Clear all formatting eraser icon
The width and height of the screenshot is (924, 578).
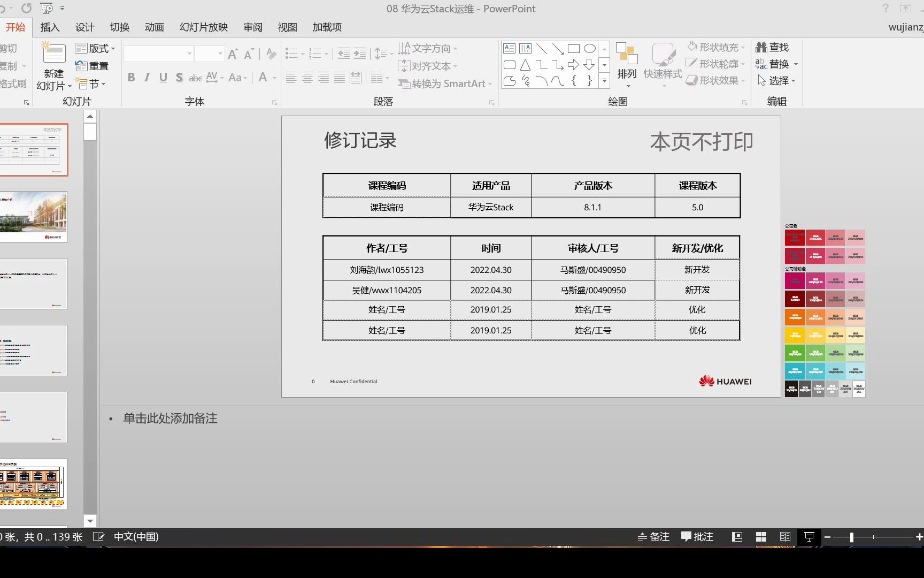[x=271, y=54]
